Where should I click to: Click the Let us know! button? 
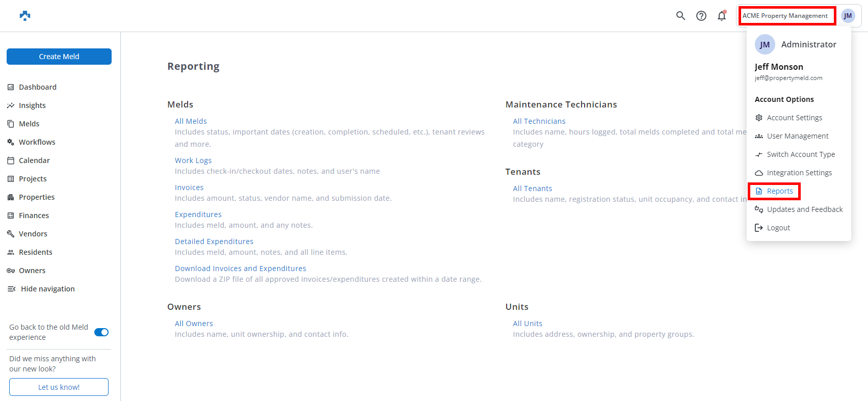point(59,387)
